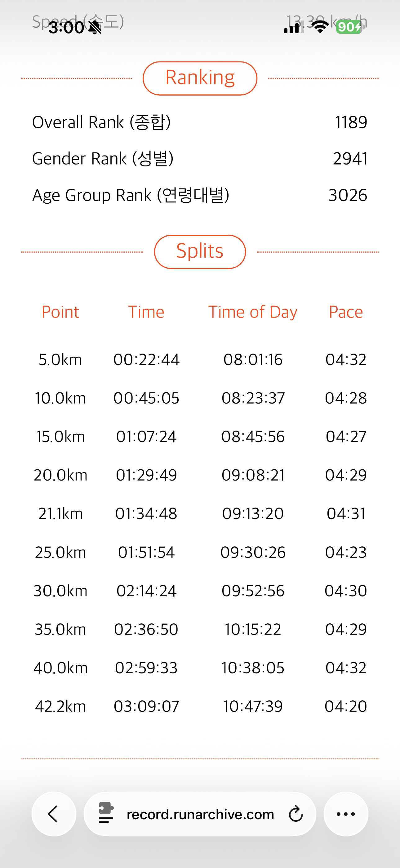
Task: Tap the status bar clock 3:00
Action: (66, 27)
